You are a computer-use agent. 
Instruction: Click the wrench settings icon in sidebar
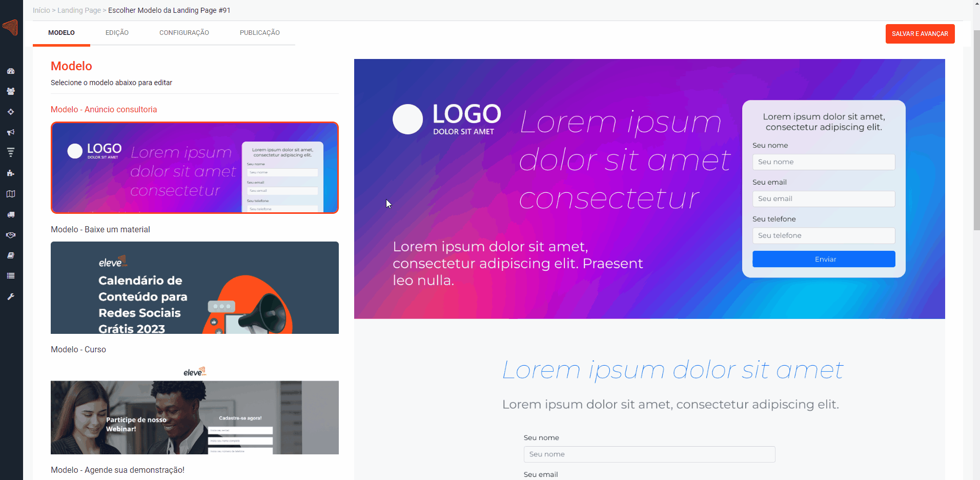[x=11, y=296]
